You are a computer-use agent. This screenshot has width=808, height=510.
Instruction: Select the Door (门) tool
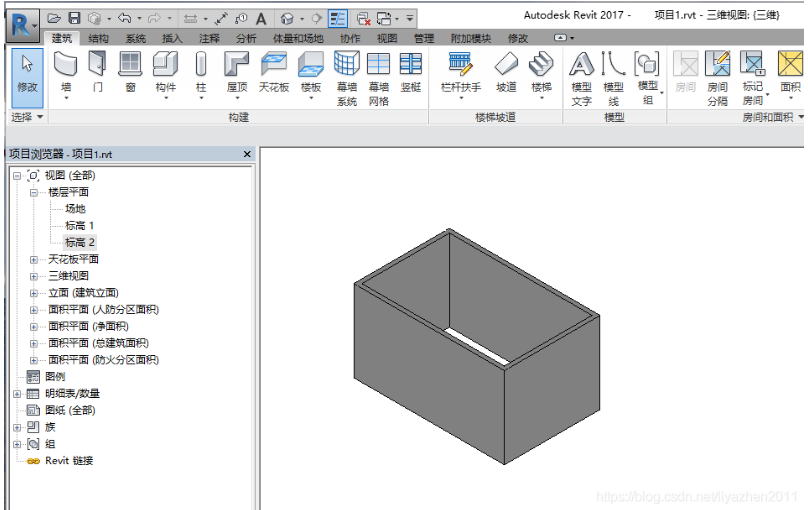(x=97, y=72)
